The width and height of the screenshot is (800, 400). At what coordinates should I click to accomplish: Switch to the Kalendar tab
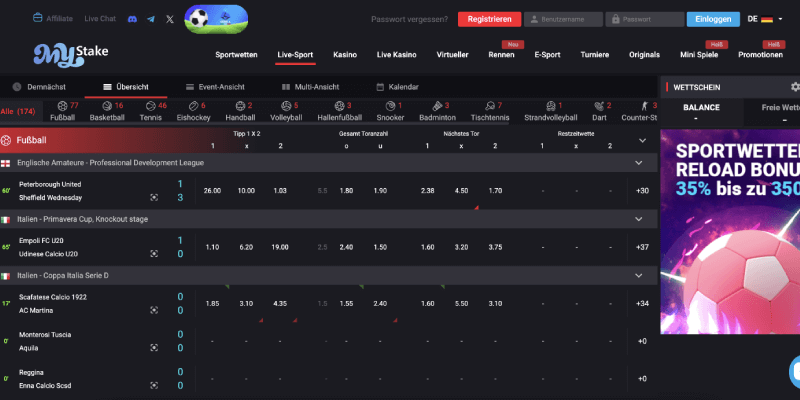coord(397,87)
